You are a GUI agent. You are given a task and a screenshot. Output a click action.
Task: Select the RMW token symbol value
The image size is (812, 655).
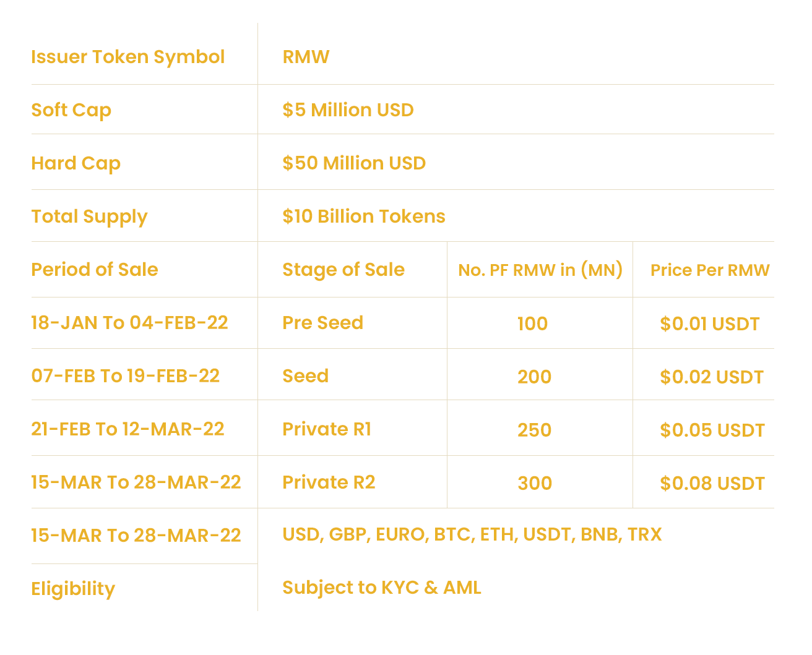click(306, 57)
